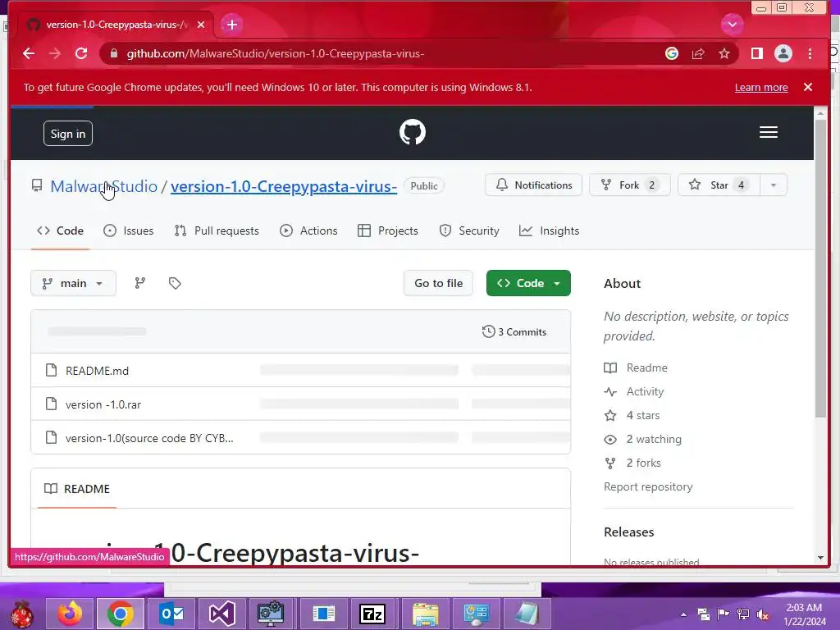Fork this repository
840x630 pixels.
pos(629,185)
